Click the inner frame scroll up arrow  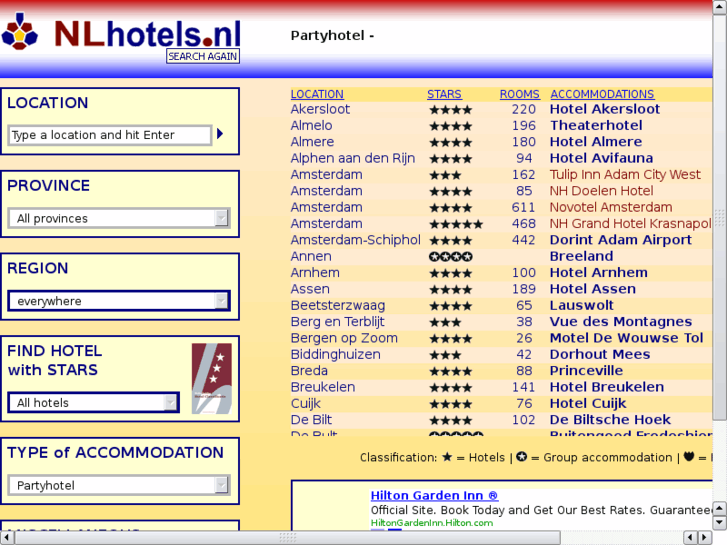tap(720, 508)
